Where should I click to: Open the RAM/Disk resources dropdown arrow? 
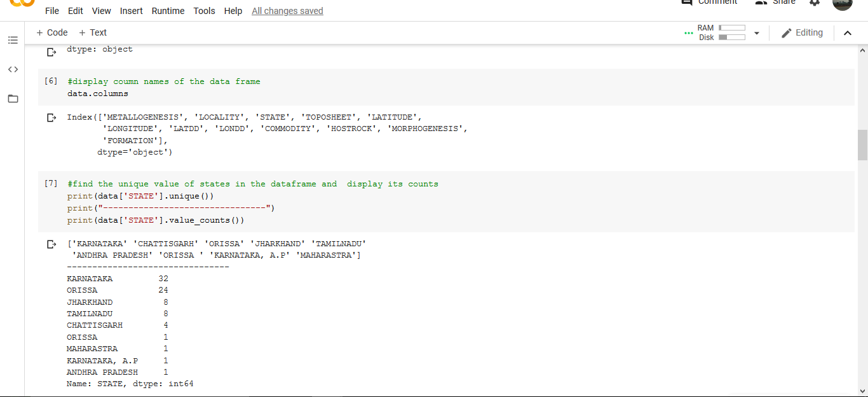756,32
